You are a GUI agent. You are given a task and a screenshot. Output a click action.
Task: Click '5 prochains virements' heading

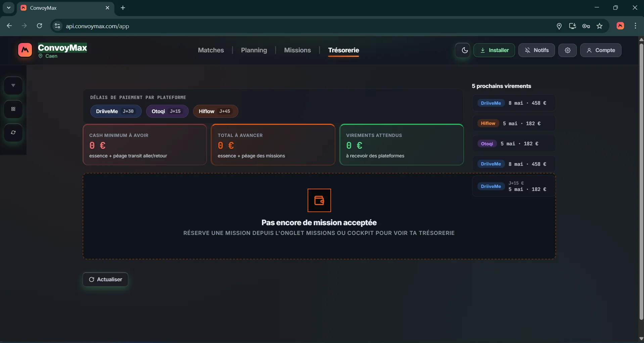pyautogui.click(x=501, y=86)
